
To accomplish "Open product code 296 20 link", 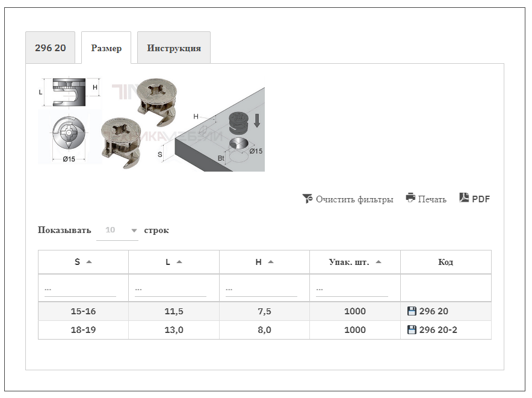I will 434,311.
